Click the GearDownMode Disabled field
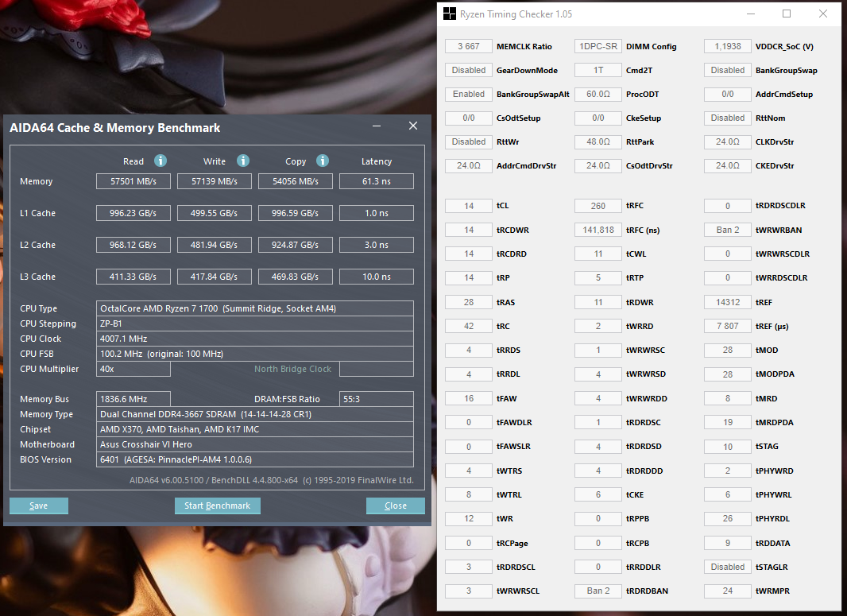This screenshot has width=847, height=616. click(468, 70)
